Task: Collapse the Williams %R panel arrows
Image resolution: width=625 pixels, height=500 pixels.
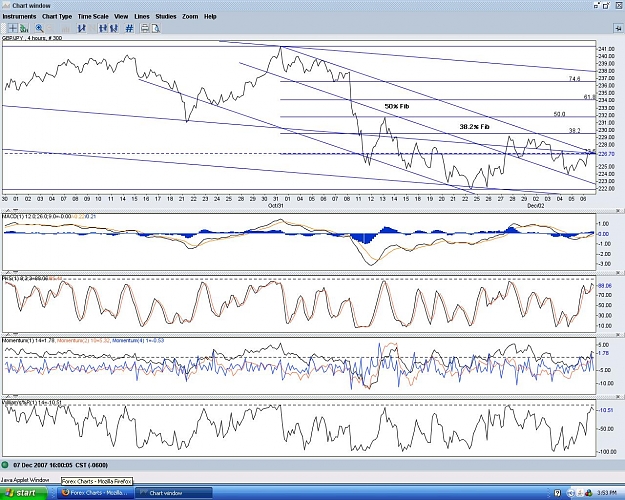Action: pyautogui.click(x=11, y=397)
